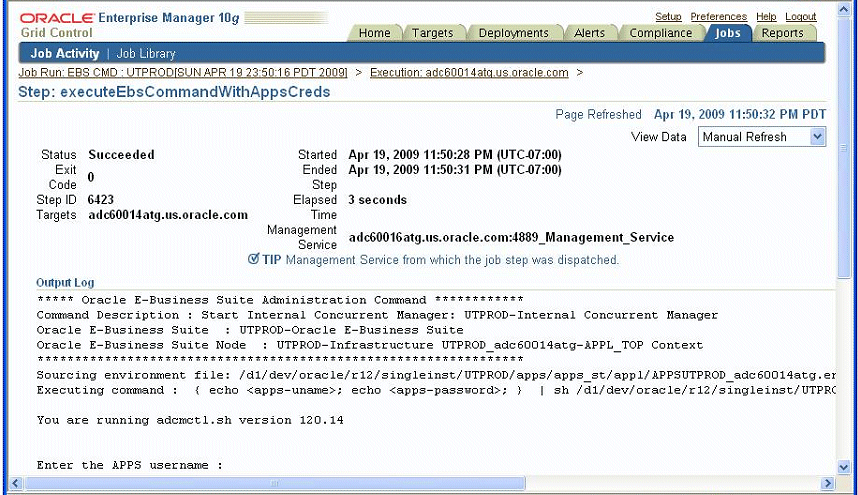The image size is (858, 495).
Task: Click the horizontal scrollbar thumb
Action: click(275, 483)
